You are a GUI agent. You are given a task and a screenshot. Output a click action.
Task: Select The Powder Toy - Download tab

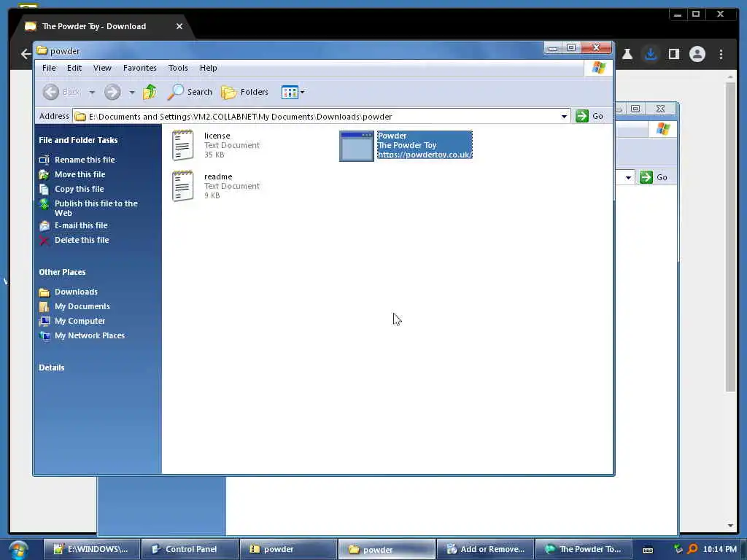coord(102,26)
